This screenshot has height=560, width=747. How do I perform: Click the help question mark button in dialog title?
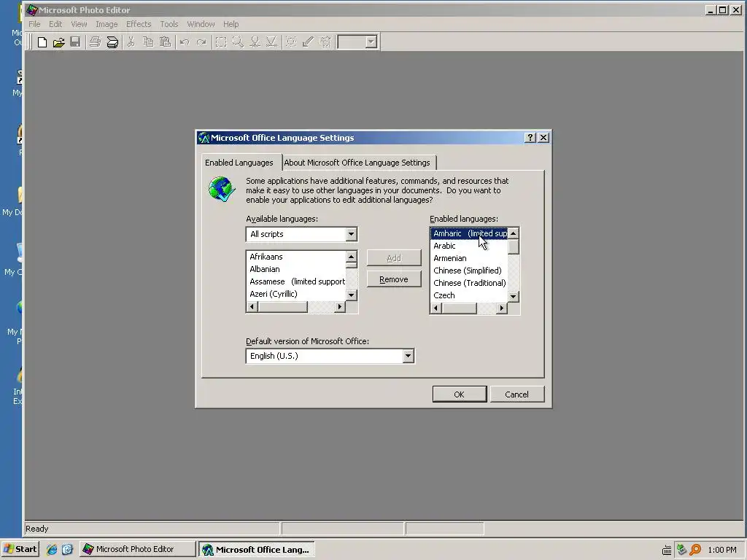click(x=530, y=138)
